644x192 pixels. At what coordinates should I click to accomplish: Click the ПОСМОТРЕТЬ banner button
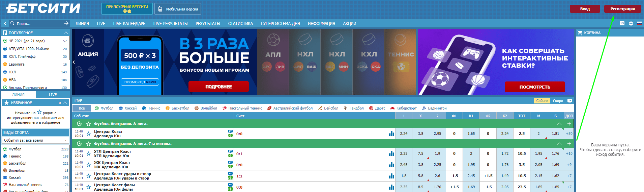pos(535,87)
